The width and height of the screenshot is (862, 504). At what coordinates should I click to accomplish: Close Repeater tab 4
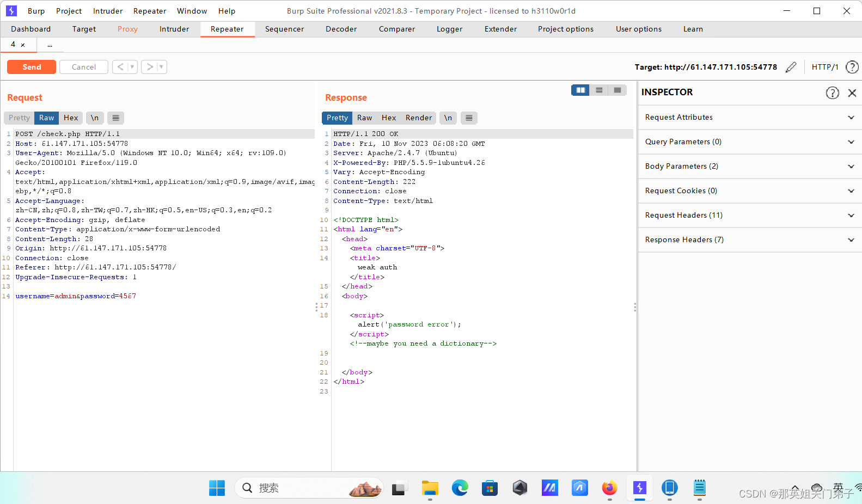(x=23, y=45)
